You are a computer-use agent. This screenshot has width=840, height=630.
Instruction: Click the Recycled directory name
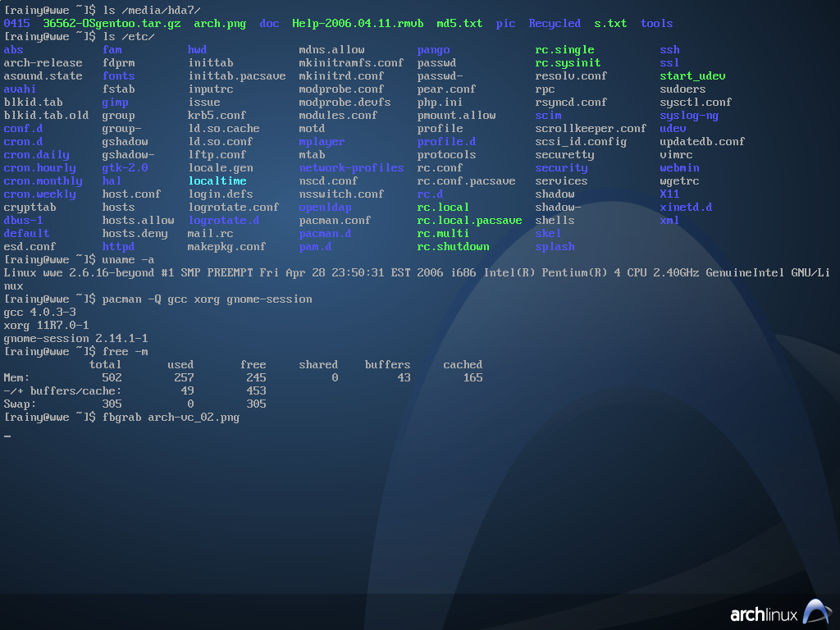pos(555,24)
